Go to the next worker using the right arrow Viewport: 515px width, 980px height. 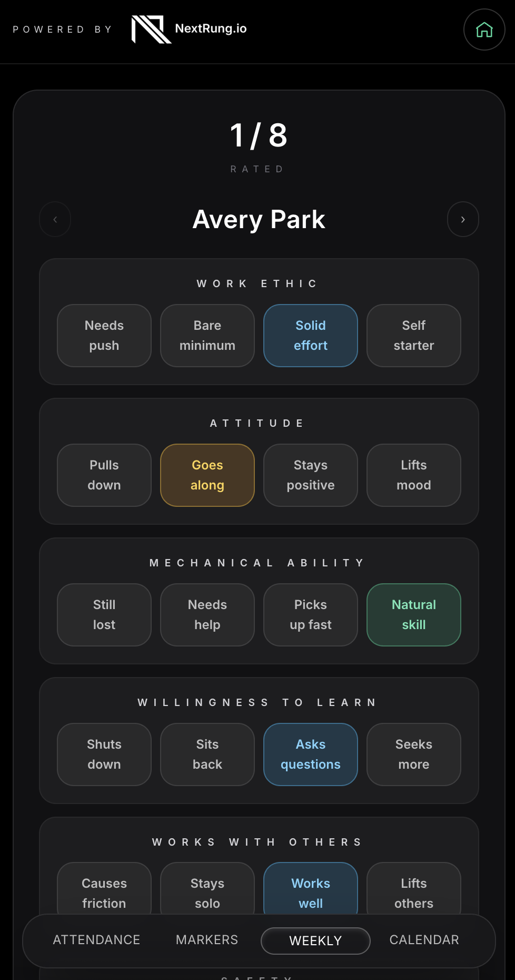462,219
